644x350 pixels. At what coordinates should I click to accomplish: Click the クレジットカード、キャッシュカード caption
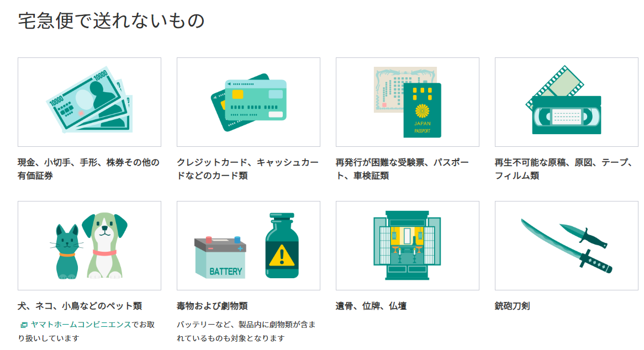point(247,169)
